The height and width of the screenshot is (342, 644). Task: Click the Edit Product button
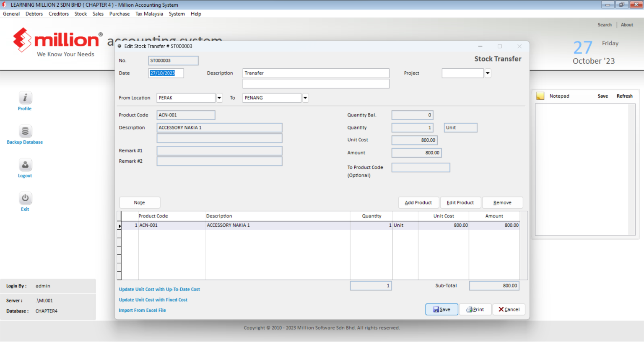coord(460,202)
